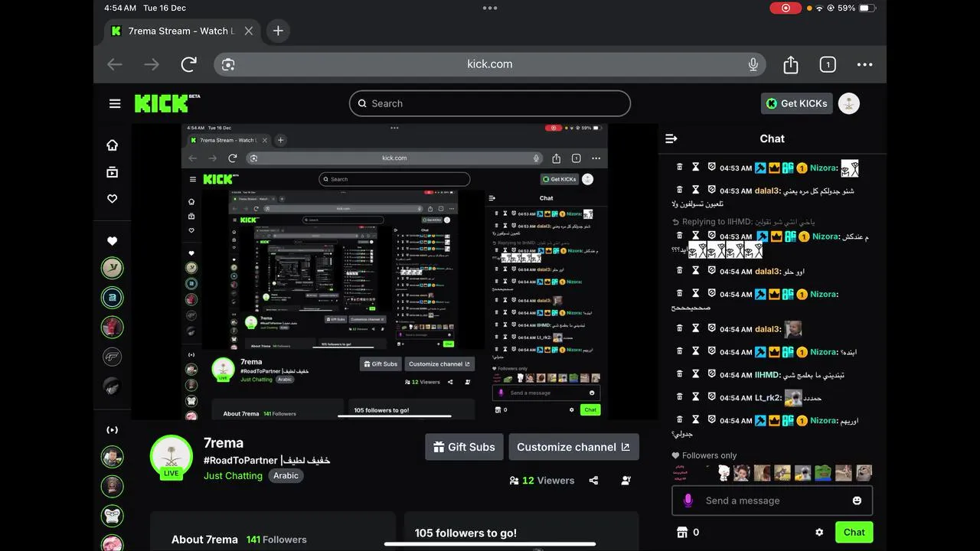The width and height of the screenshot is (980, 551).
Task: Click the Kick search field in header
Action: click(490, 103)
